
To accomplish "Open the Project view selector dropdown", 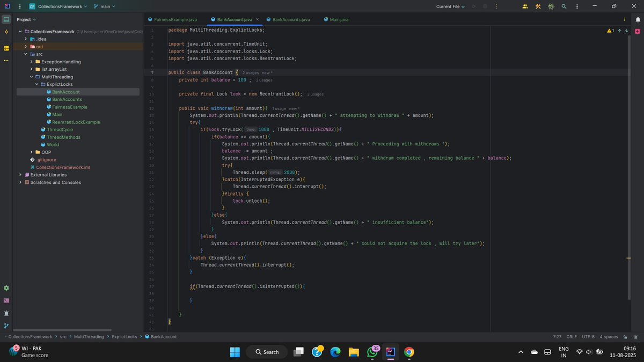I will click(x=26, y=19).
